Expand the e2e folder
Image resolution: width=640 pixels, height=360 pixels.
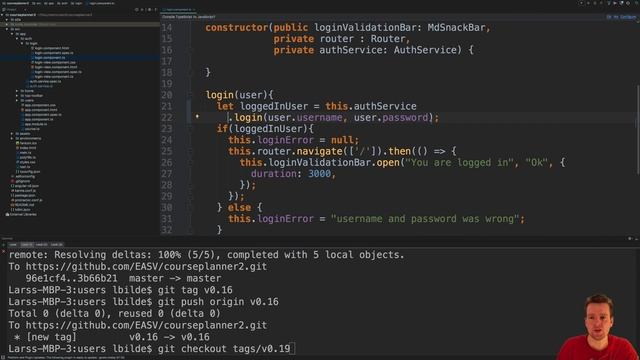coord(7,20)
